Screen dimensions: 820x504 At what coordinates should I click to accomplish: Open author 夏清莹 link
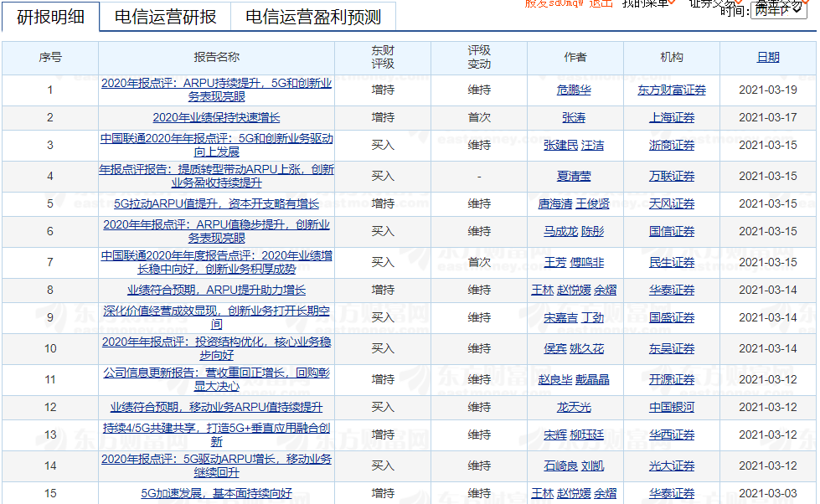pyautogui.click(x=574, y=176)
